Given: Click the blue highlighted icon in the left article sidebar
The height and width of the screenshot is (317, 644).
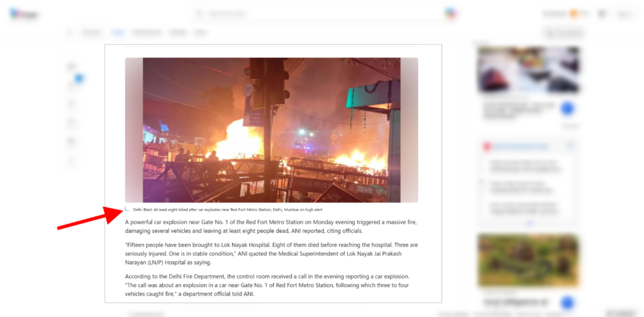Looking at the screenshot, I should click(79, 78).
